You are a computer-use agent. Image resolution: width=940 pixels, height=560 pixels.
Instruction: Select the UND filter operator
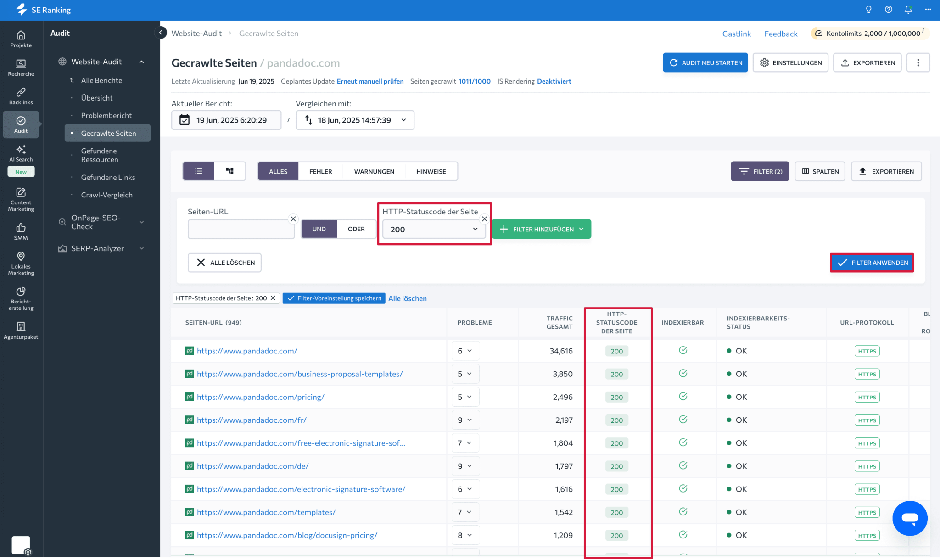319,229
